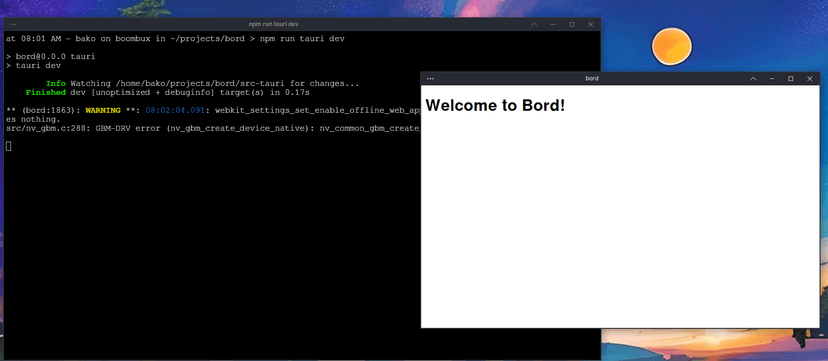Open the bord window's three-dots menu
Image resolution: width=828 pixels, height=361 pixels.
coord(430,79)
